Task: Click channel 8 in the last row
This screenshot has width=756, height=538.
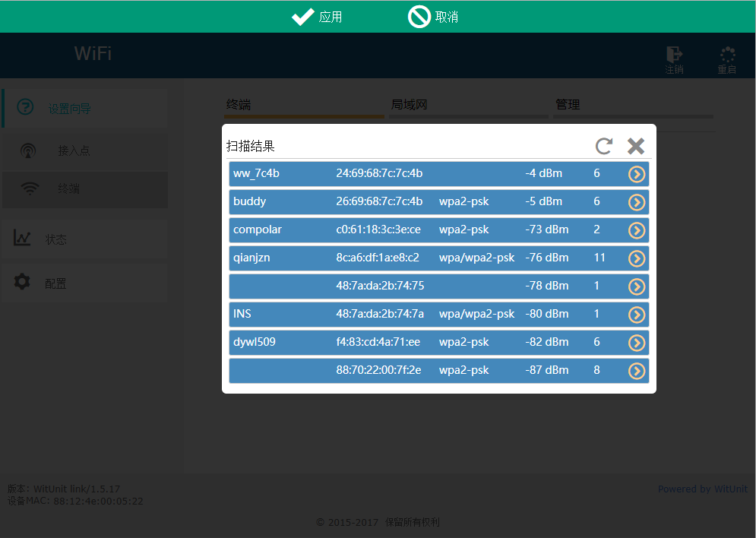Action: [597, 370]
